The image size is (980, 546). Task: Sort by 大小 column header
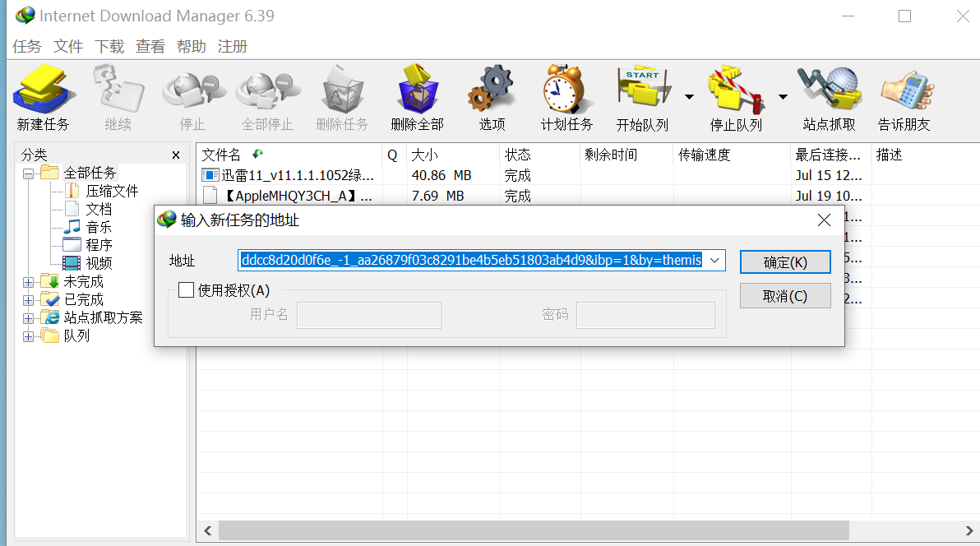coord(453,155)
